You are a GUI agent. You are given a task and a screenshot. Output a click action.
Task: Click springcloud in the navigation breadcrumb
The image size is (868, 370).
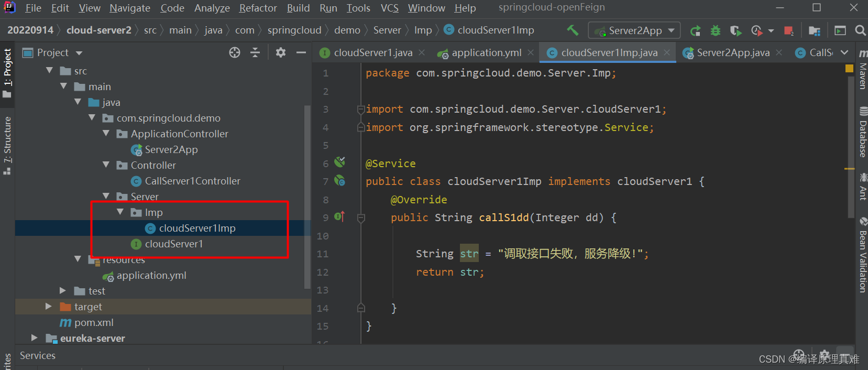coord(294,30)
